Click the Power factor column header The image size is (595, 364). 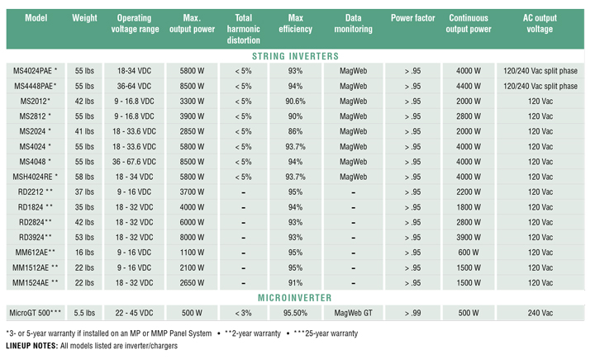pyautogui.click(x=413, y=17)
